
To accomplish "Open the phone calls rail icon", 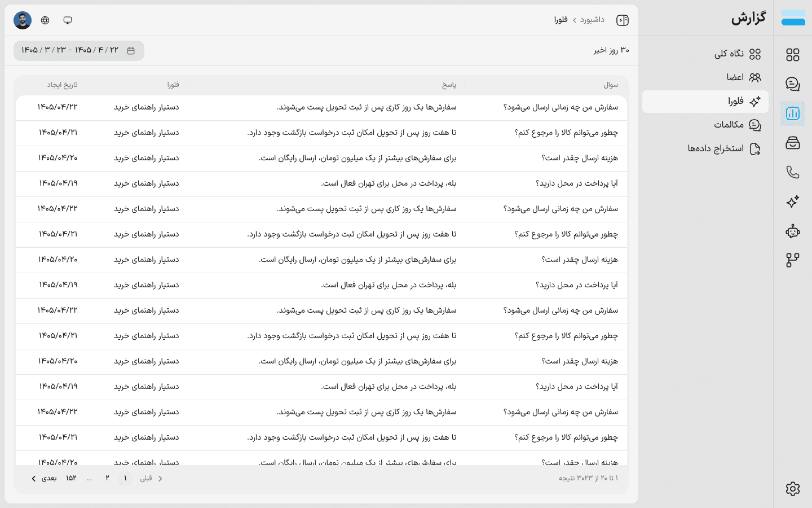I will tap(793, 172).
